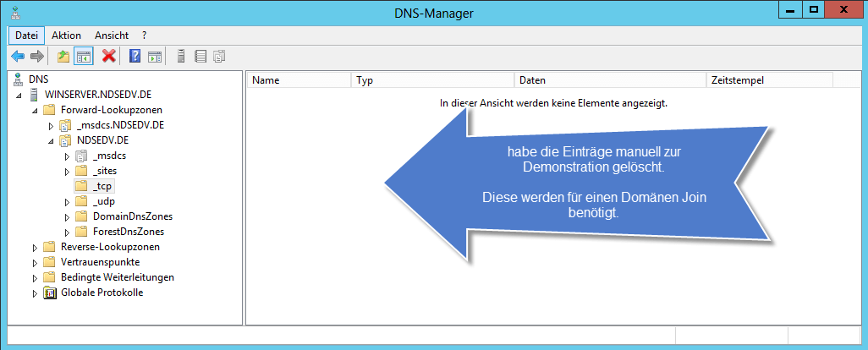Image resolution: width=868 pixels, height=350 pixels.
Task: Sort by the Typ column header
Action: pos(431,80)
